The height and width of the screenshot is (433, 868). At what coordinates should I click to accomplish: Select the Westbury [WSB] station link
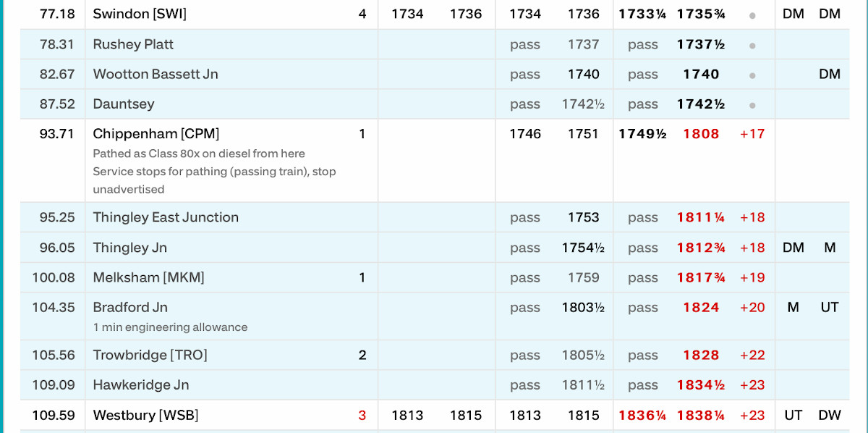[x=145, y=415]
